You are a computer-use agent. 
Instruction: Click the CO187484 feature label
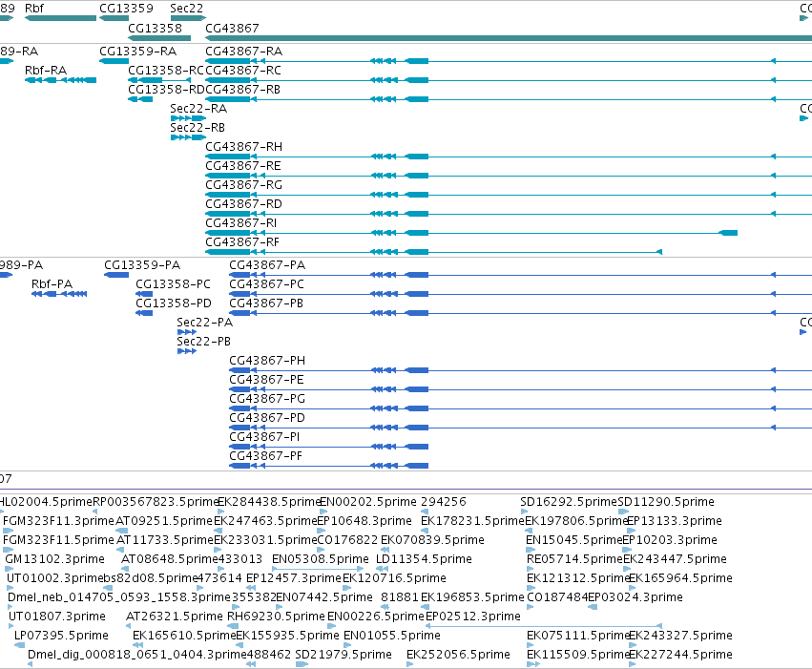point(557,597)
